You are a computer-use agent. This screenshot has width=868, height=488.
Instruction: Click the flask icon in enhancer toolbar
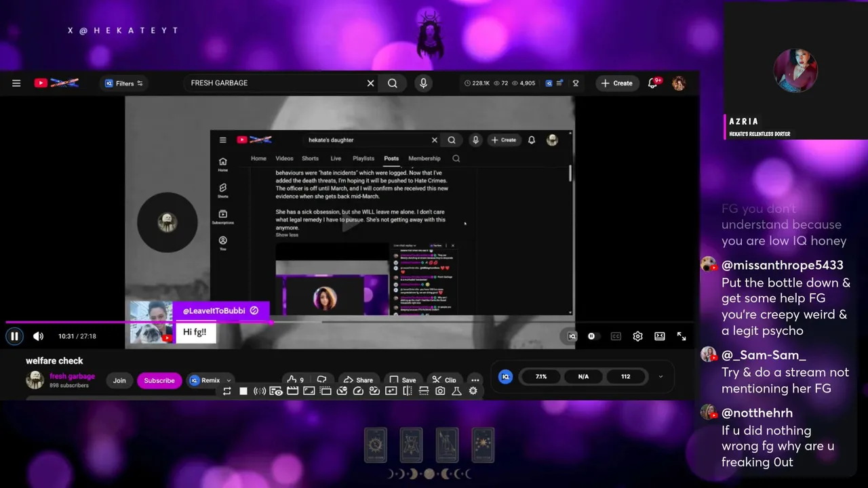point(456,391)
